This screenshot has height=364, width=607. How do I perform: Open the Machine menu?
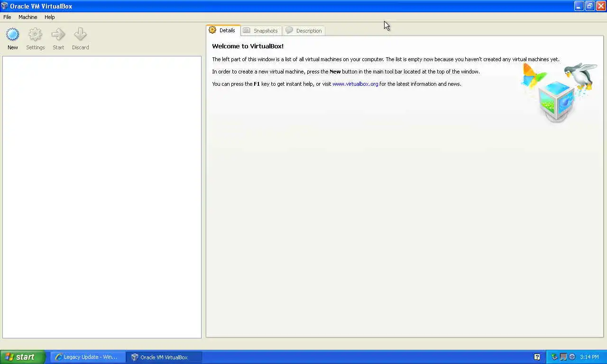pos(28,17)
